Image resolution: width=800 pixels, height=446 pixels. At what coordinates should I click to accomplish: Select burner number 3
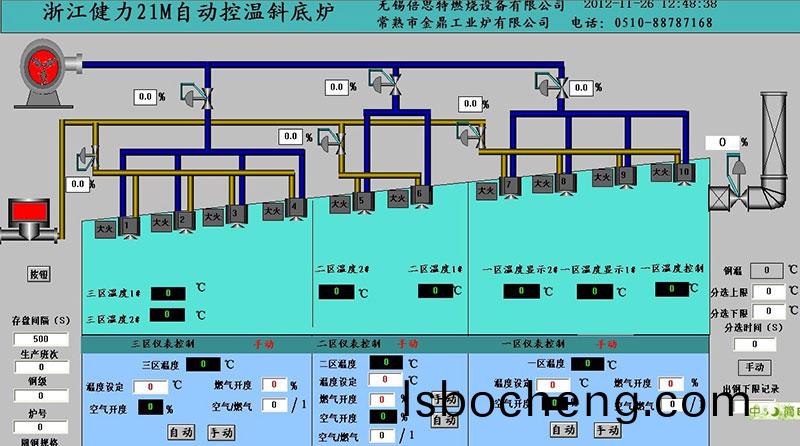[237, 214]
